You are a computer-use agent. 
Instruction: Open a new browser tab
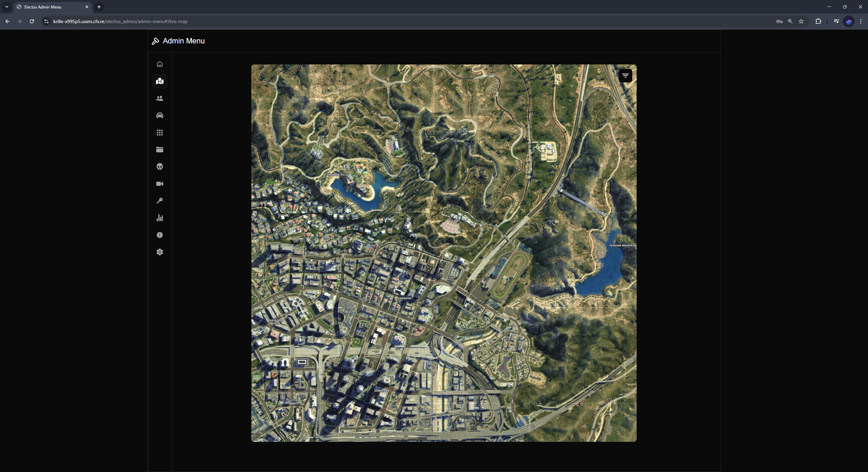click(98, 7)
